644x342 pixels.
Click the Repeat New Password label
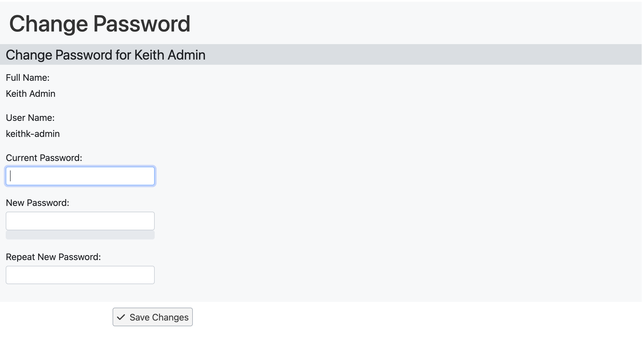pos(53,257)
